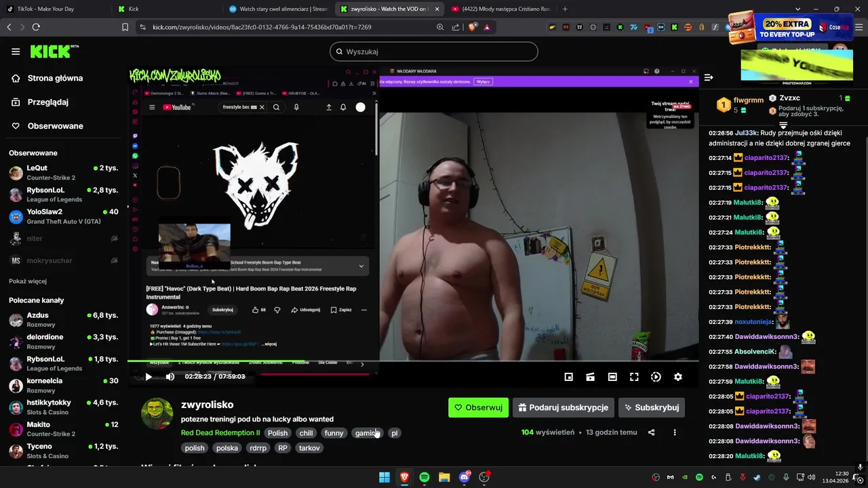Open Obserwowane section
Viewport: 868px width, 488px height.
(46, 126)
